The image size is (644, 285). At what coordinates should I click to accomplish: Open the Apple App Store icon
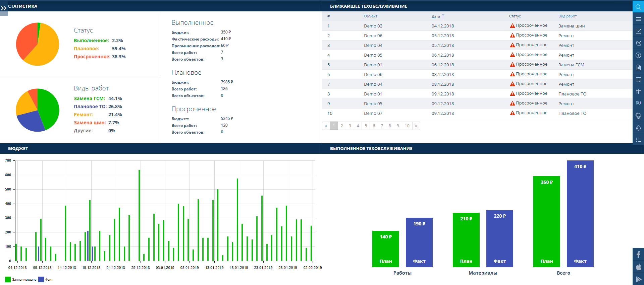coord(638,267)
